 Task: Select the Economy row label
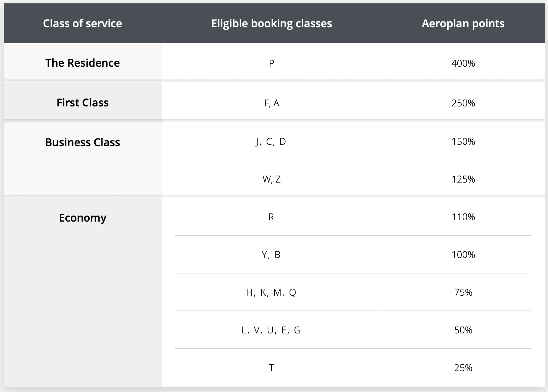(x=83, y=218)
